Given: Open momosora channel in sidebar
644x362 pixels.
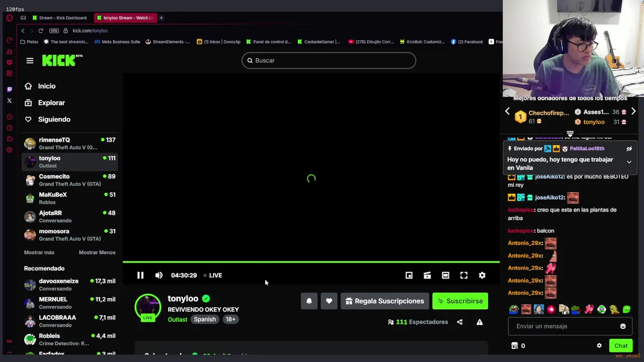Looking at the screenshot, I should pyautogui.click(x=70, y=235).
